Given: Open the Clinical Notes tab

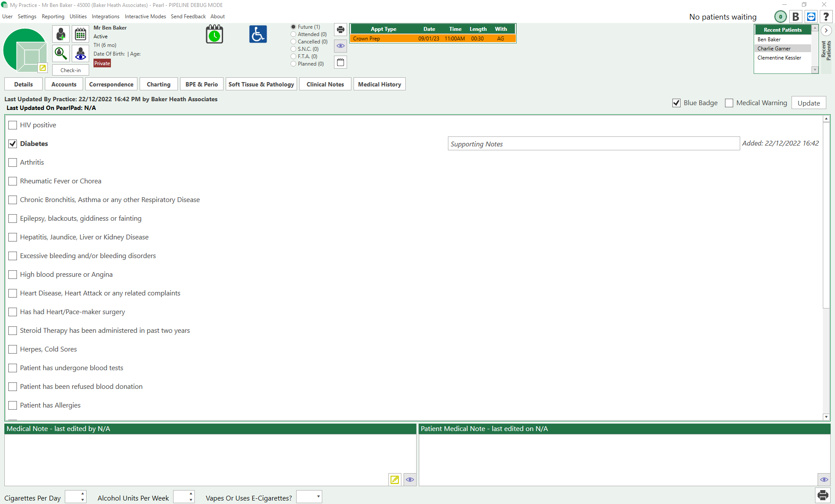Looking at the screenshot, I should (325, 84).
